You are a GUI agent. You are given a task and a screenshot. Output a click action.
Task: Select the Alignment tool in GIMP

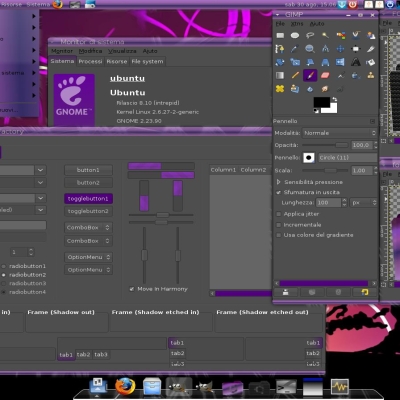point(356,49)
